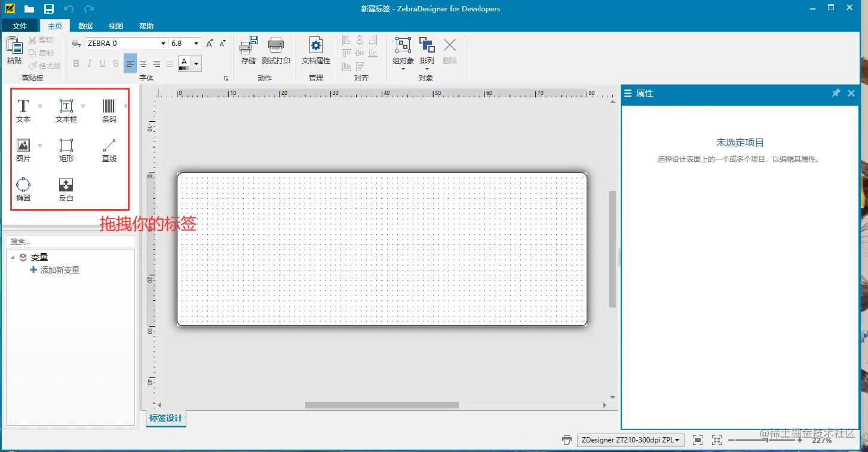Click the zoom slider handle
This screenshot has width=868, height=452.
[768, 440]
